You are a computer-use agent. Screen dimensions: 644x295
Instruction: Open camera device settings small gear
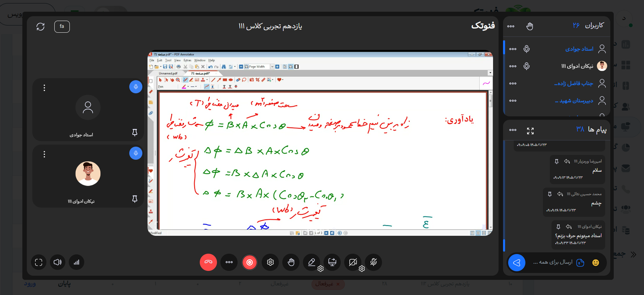(362, 269)
